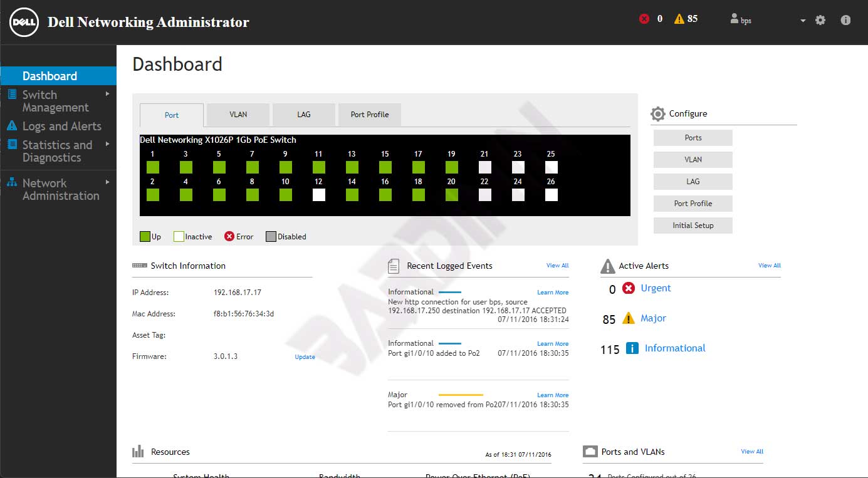Click the Ports and VLANs icon

(590, 452)
